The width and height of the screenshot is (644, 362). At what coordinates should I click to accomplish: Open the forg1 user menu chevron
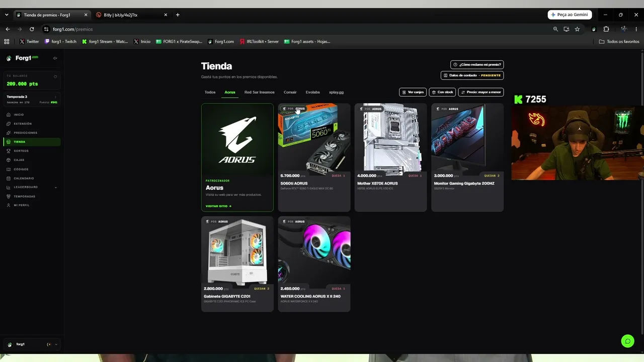click(x=56, y=344)
